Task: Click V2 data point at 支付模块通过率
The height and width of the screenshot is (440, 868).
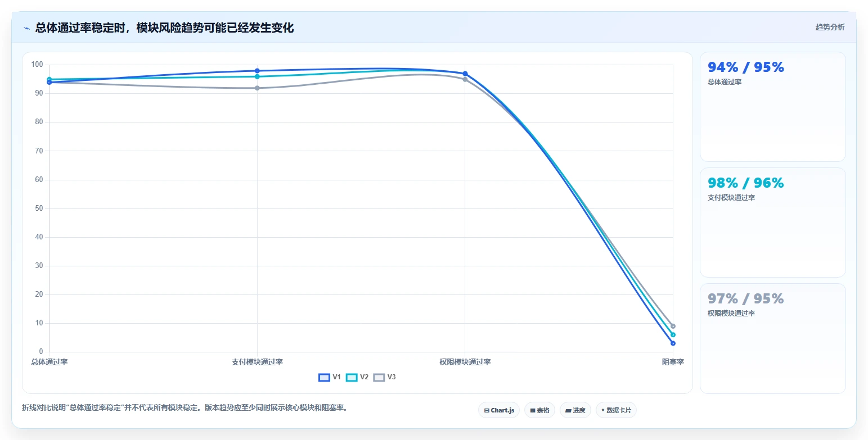Action: 257,76
